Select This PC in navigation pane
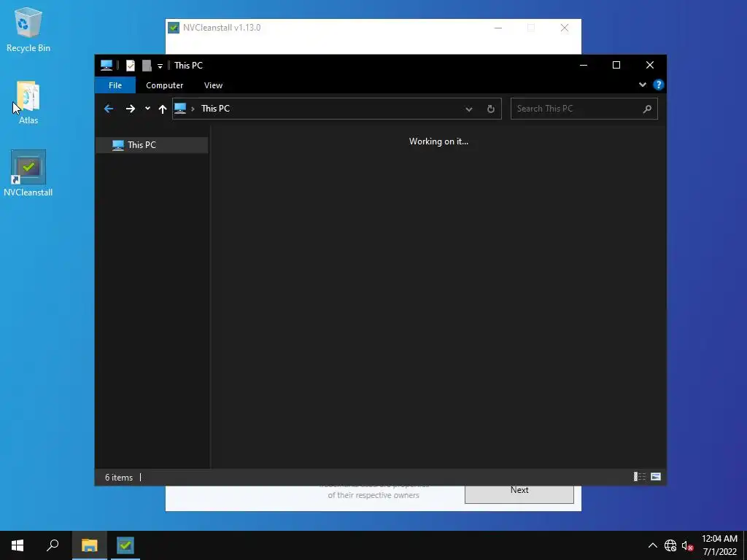This screenshot has width=747, height=560. point(152,145)
